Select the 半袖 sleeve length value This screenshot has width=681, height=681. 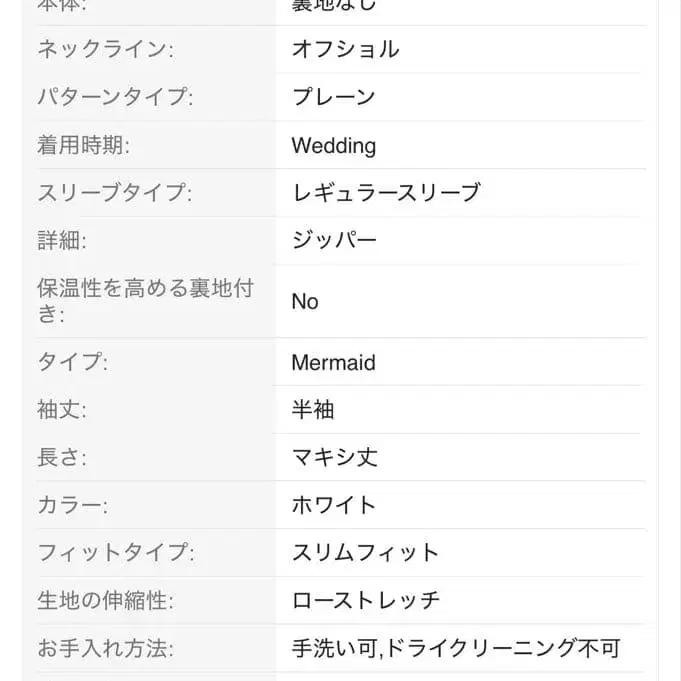click(x=313, y=410)
